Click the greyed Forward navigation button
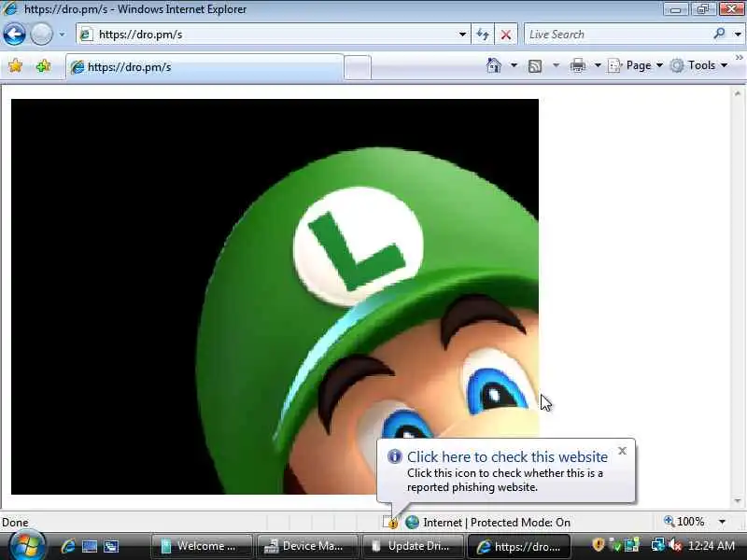Image resolution: width=747 pixels, height=560 pixels. [x=41, y=35]
